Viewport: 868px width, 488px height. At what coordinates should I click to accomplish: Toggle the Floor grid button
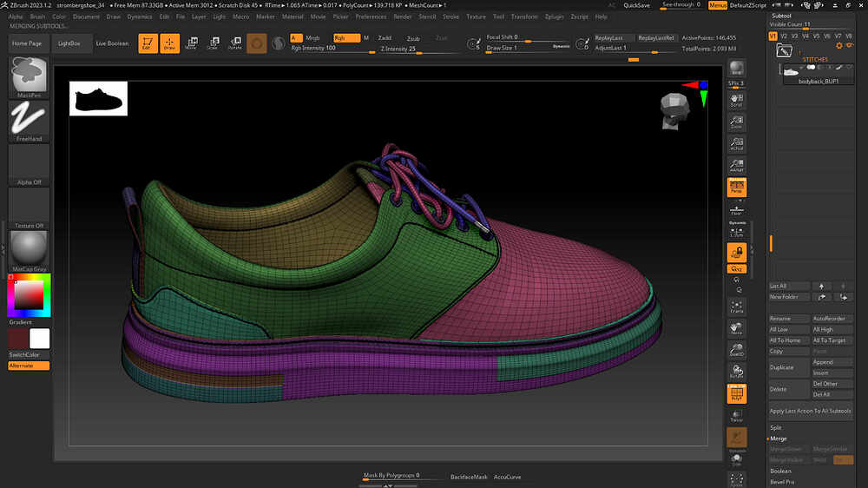(x=736, y=210)
